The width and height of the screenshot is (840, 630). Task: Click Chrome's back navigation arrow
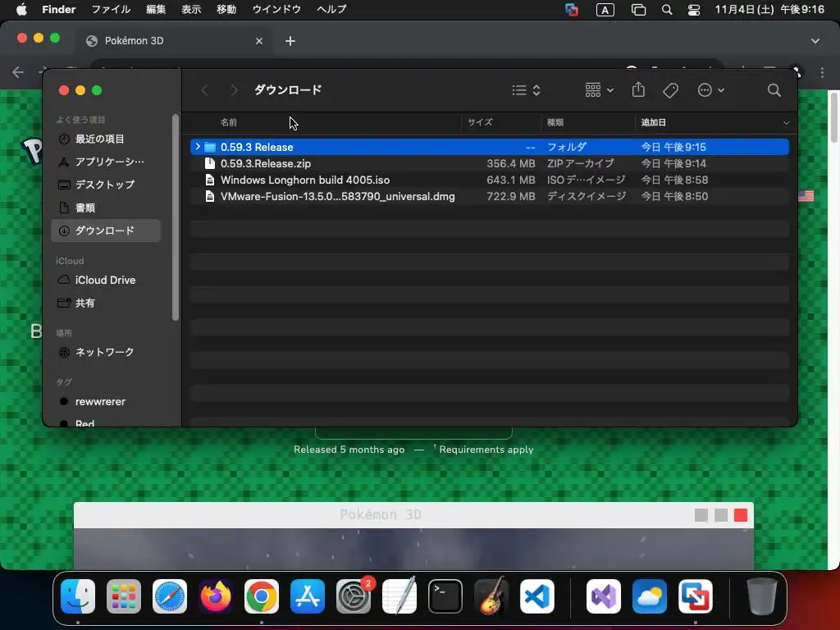(18, 72)
